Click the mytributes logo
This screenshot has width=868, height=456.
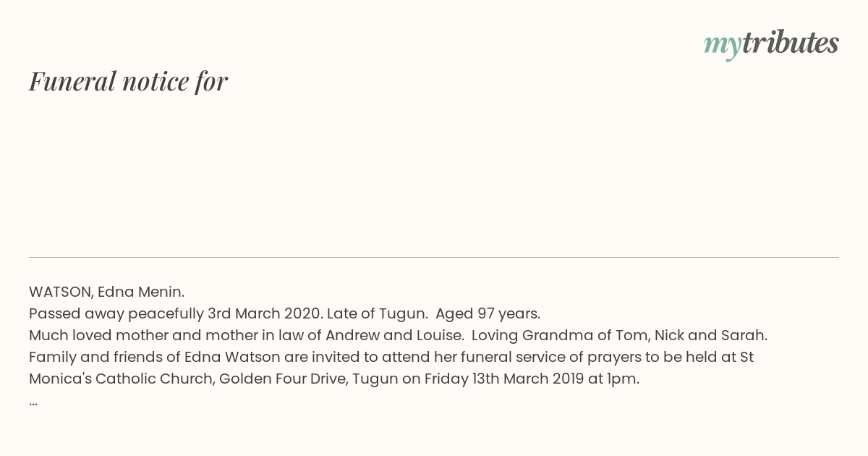coord(771,44)
